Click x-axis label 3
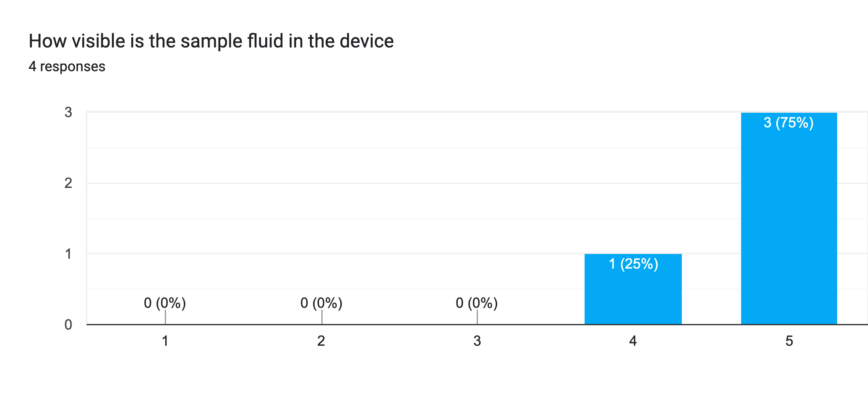The width and height of the screenshot is (868, 413). pyautogui.click(x=477, y=341)
